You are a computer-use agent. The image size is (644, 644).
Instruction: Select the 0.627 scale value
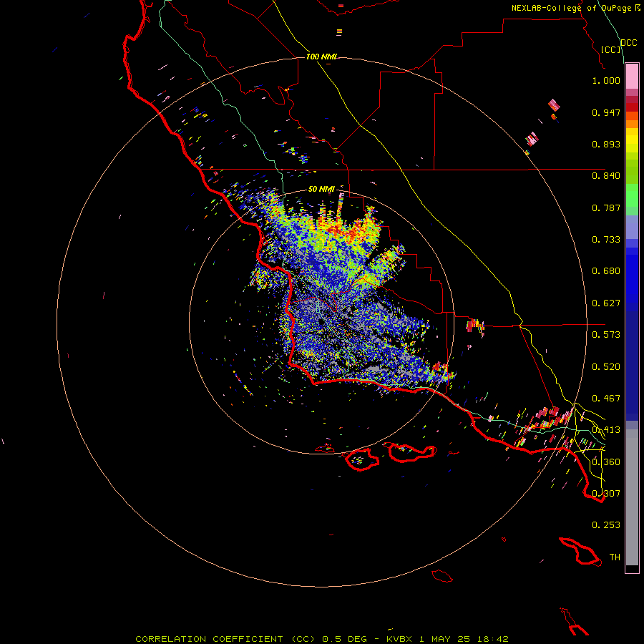tap(606, 303)
